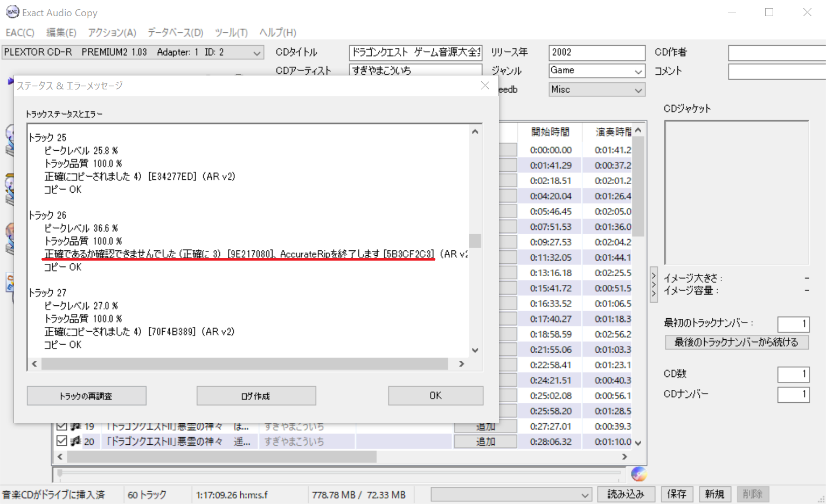Click the CD作者 input field
Viewport: 826px width, 504px height.
point(777,53)
